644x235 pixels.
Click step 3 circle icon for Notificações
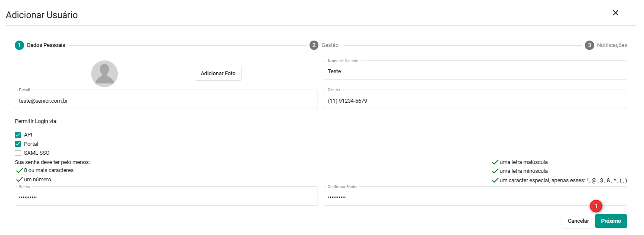pos(589,45)
